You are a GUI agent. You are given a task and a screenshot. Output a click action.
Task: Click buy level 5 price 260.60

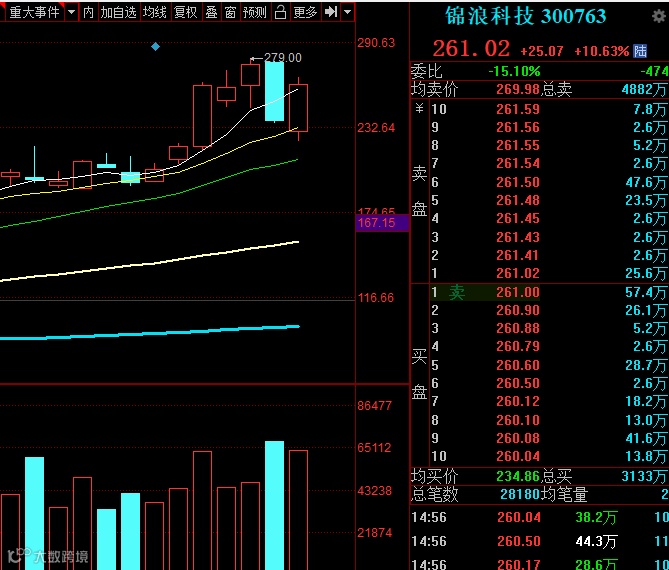pyautogui.click(x=518, y=365)
